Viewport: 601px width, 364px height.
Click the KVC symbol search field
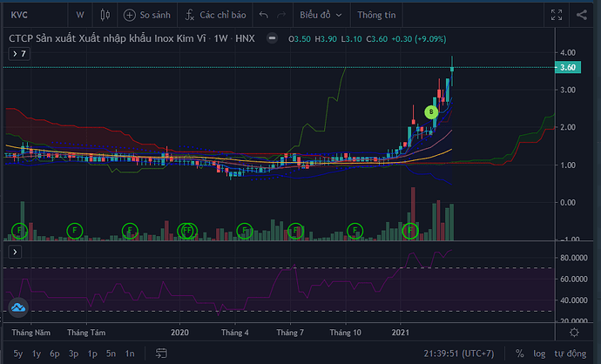[x=30, y=15]
